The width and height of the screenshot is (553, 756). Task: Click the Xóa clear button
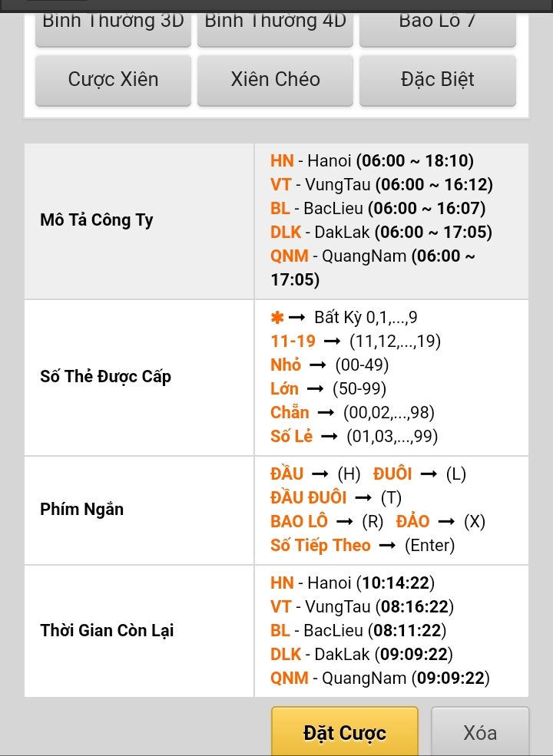coord(480,733)
